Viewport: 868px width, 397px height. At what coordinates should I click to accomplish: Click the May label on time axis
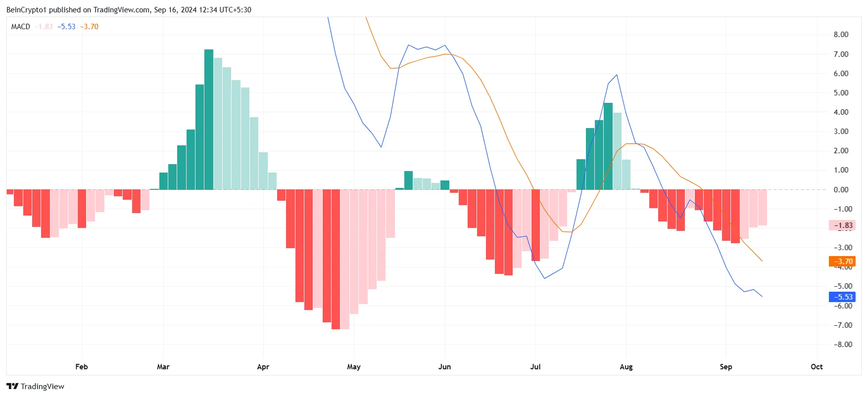tap(354, 367)
